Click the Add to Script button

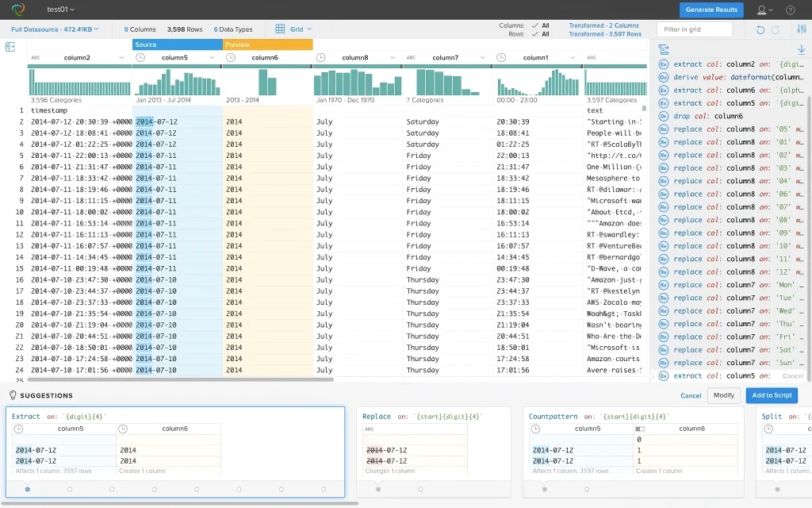[772, 395]
